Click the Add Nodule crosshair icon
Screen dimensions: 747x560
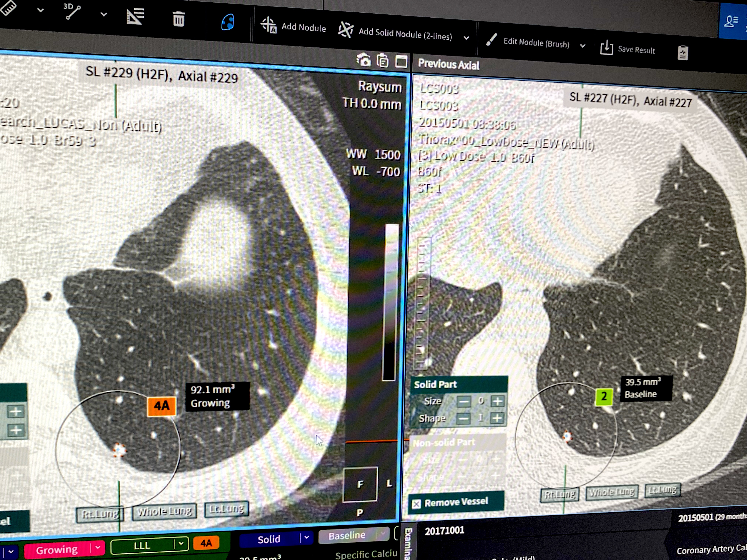pyautogui.click(x=268, y=25)
